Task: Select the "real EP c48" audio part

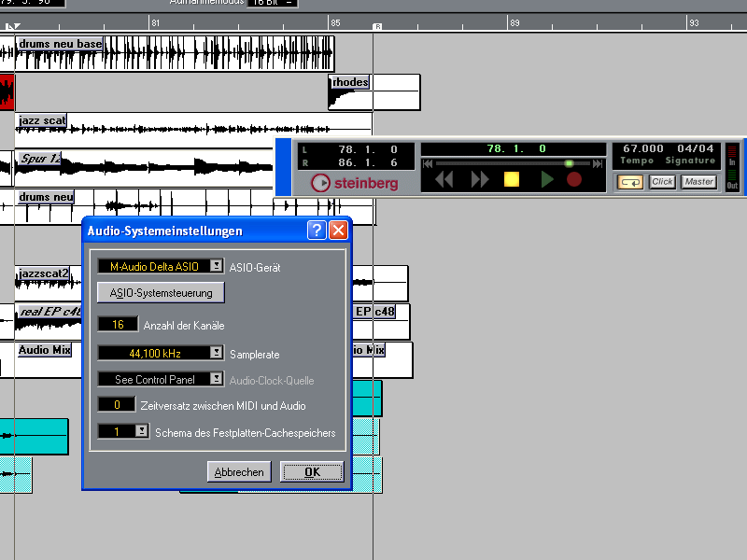Action: 49,322
